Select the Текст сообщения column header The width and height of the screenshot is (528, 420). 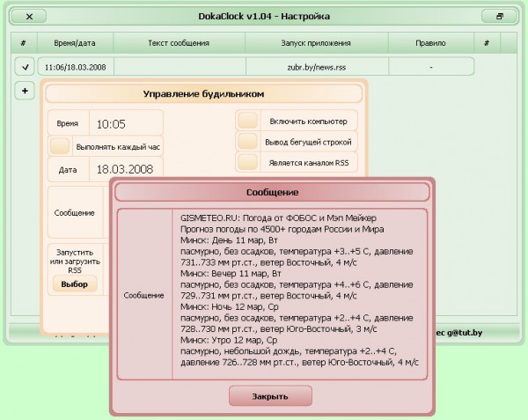(179, 43)
